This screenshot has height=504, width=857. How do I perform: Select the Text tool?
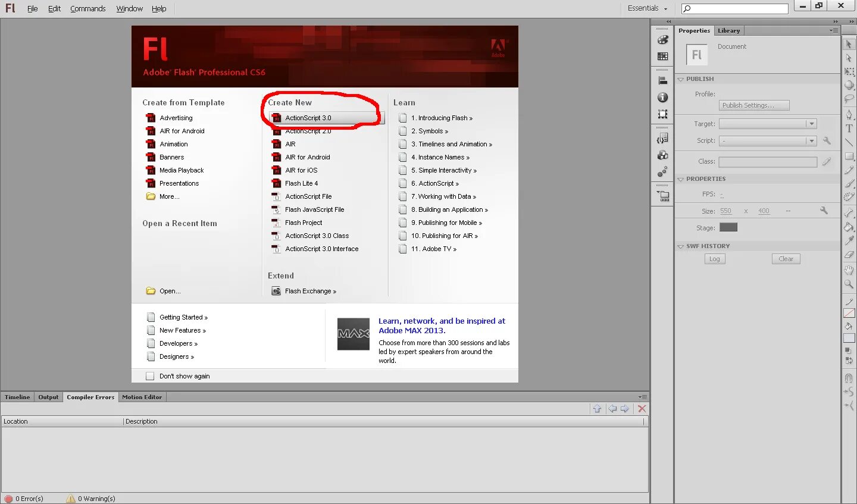[x=849, y=128]
